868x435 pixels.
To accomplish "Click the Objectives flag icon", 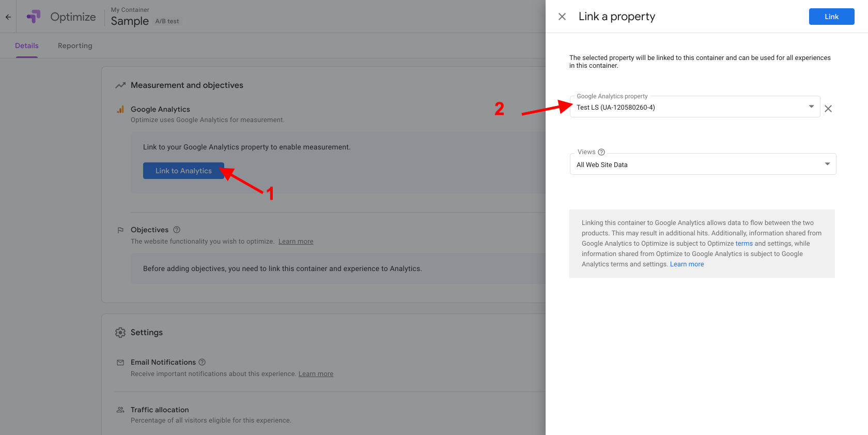I will point(120,230).
